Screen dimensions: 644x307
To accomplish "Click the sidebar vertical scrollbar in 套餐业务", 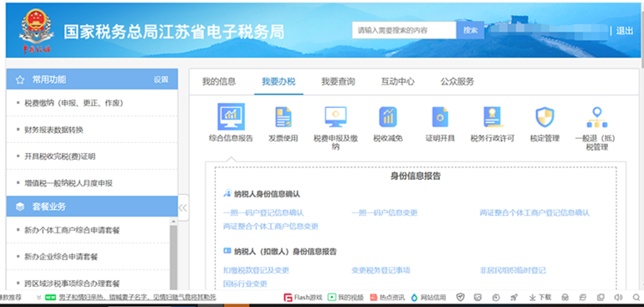I will (174, 257).
